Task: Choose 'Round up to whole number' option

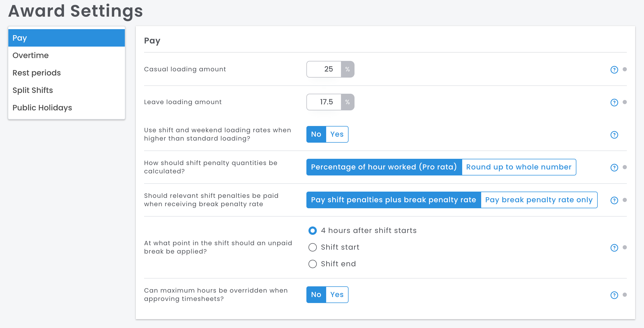Action: point(519,167)
